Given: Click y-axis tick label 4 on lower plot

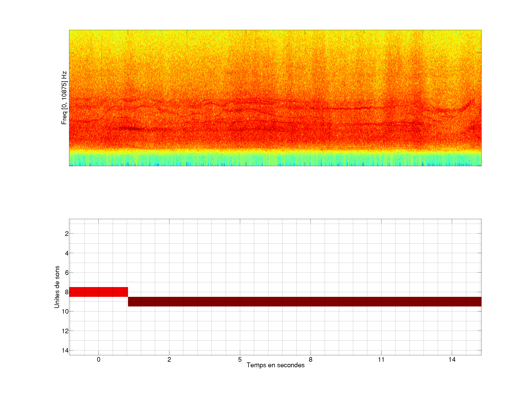Looking at the screenshot, I should pyautogui.click(x=67, y=253).
